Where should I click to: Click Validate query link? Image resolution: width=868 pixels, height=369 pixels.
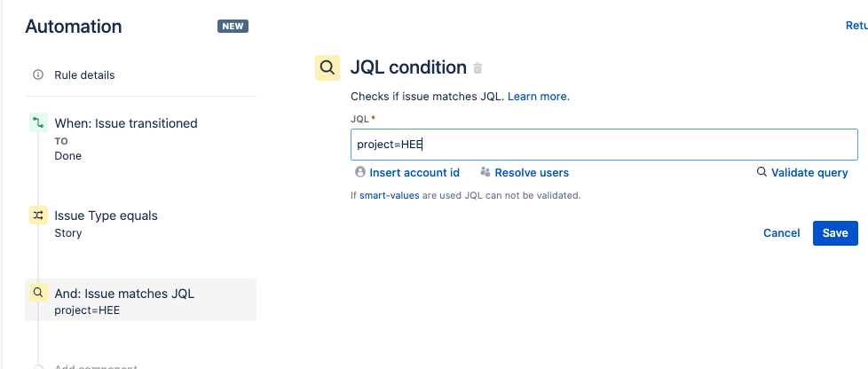point(809,173)
